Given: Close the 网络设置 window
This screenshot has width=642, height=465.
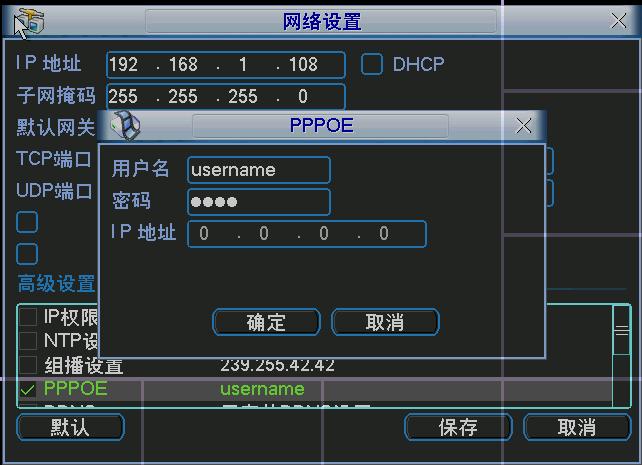Looking at the screenshot, I should pyautogui.click(x=619, y=20).
